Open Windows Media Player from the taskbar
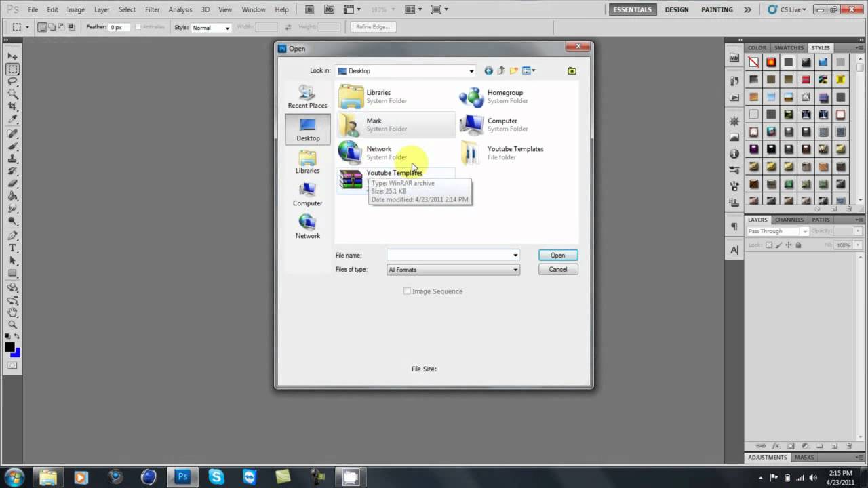This screenshot has width=868, height=488. [x=81, y=476]
